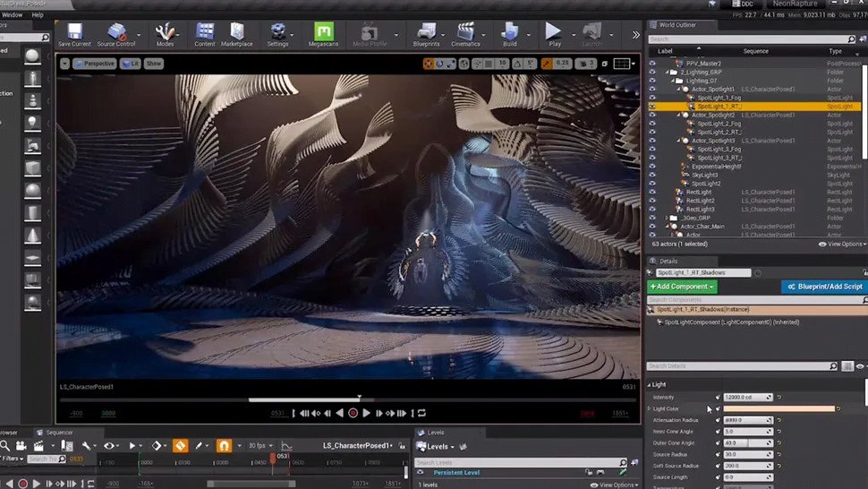
Task: Open the Marketplace icon
Action: (x=236, y=32)
